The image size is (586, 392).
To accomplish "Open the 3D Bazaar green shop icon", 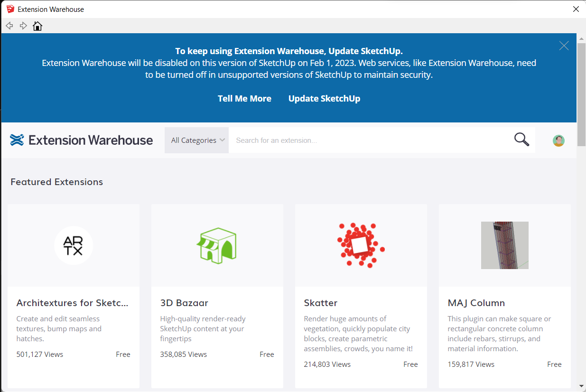I will [x=216, y=245].
